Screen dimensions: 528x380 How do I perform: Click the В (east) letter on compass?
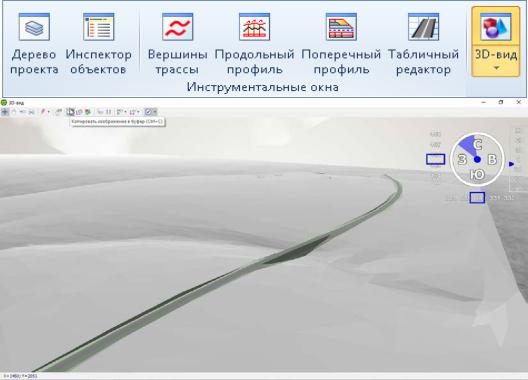click(x=492, y=159)
